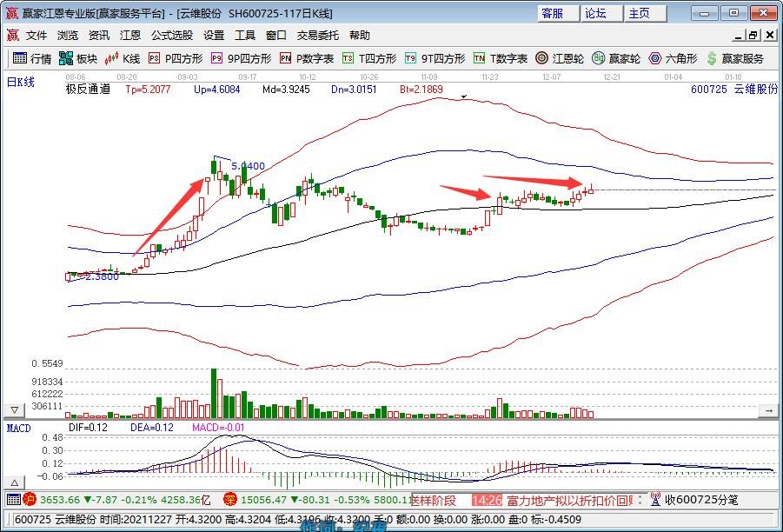Click the 5.0400 price peak label
Image resolution: width=783 pixels, height=532 pixels.
[x=248, y=166]
